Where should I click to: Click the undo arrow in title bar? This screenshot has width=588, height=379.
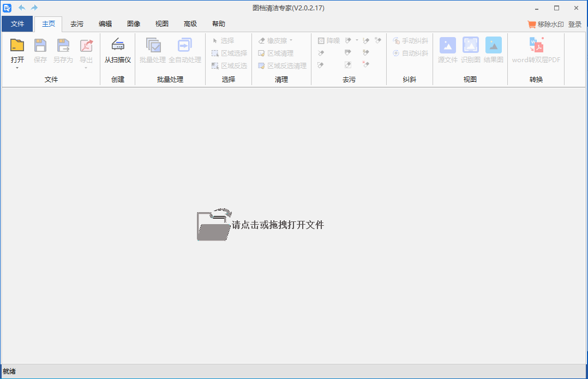pos(22,8)
